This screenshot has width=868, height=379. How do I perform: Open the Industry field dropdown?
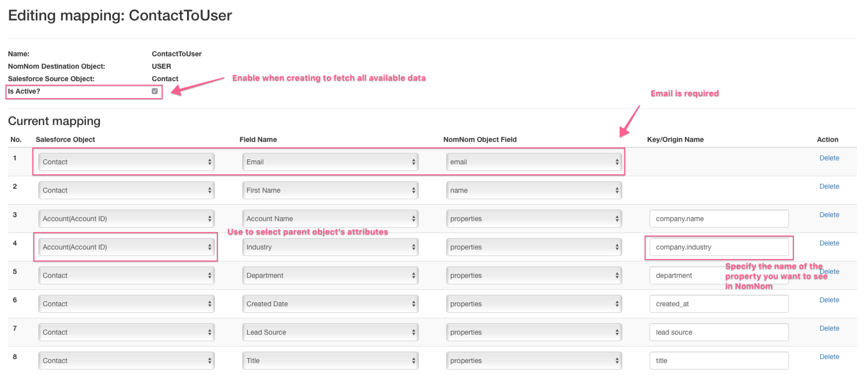(x=330, y=247)
